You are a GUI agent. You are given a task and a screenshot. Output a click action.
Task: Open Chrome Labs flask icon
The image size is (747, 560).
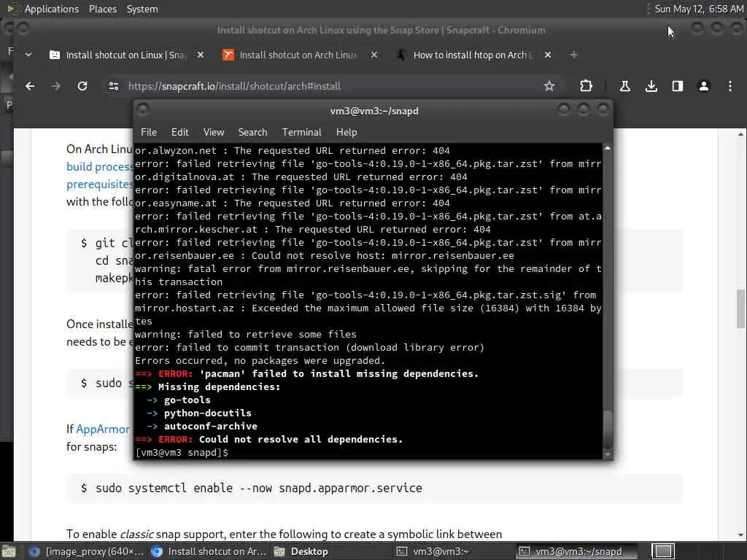tap(625, 86)
